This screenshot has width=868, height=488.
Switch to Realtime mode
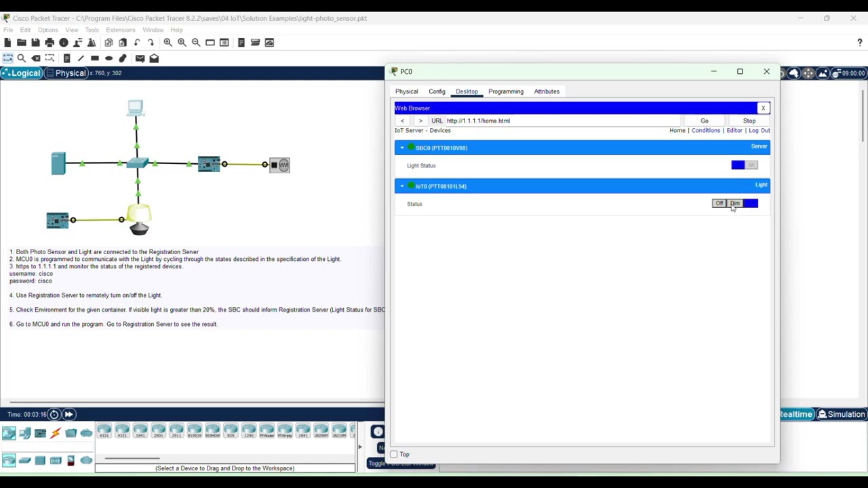click(x=796, y=414)
